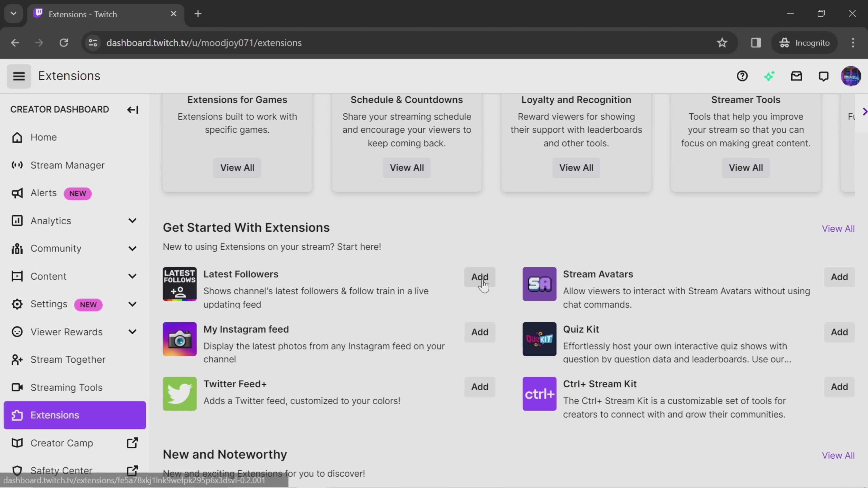
Task: Add the Quiz Kit extension
Action: [839, 332]
